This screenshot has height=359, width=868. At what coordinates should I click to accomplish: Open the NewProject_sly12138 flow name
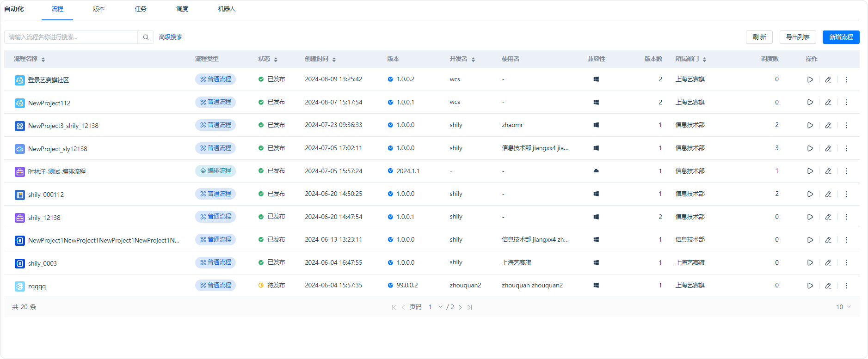pos(58,149)
